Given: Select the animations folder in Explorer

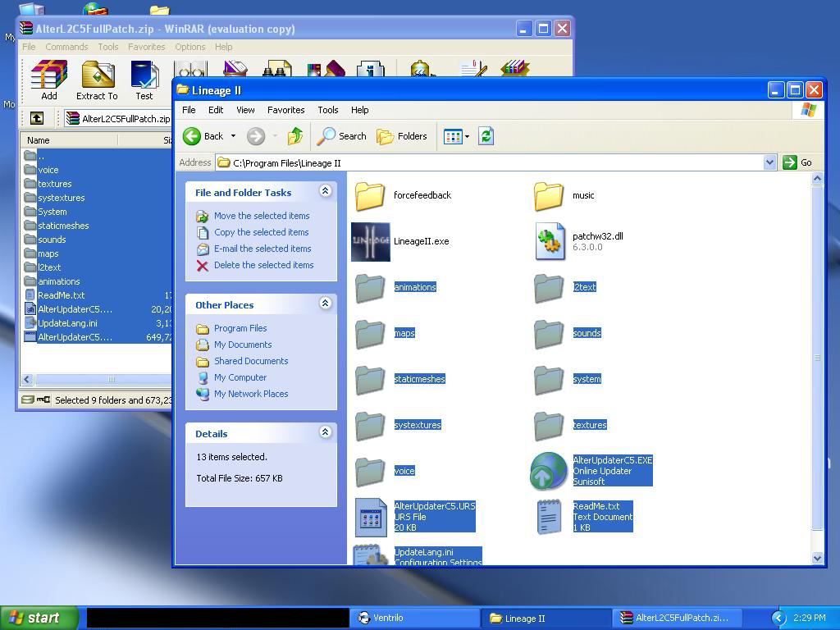Looking at the screenshot, I should (x=370, y=288).
